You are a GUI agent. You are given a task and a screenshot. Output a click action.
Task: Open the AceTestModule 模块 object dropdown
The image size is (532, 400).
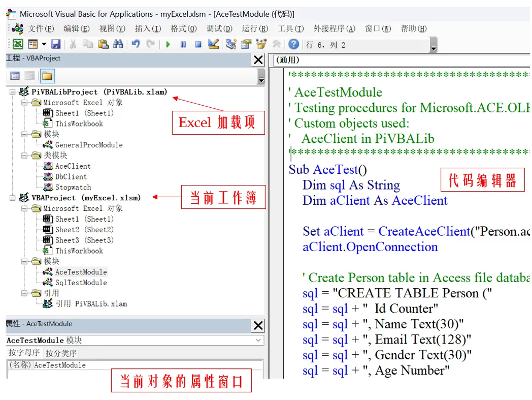[x=258, y=341]
